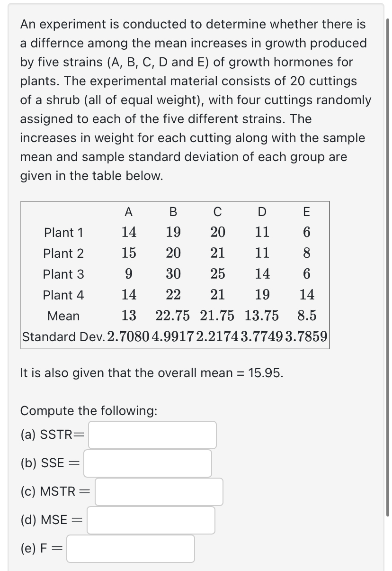Click the column header labeled A

(127, 212)
